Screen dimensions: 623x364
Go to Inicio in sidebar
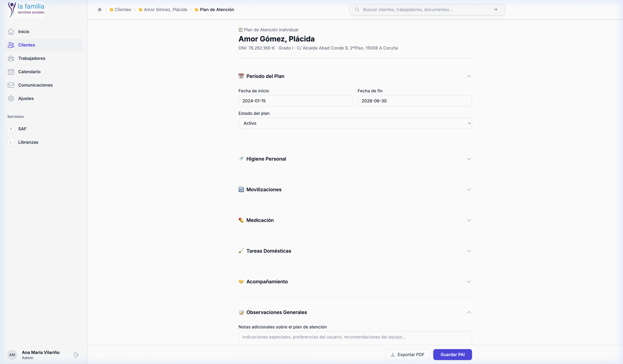click(x=23, y=32)
